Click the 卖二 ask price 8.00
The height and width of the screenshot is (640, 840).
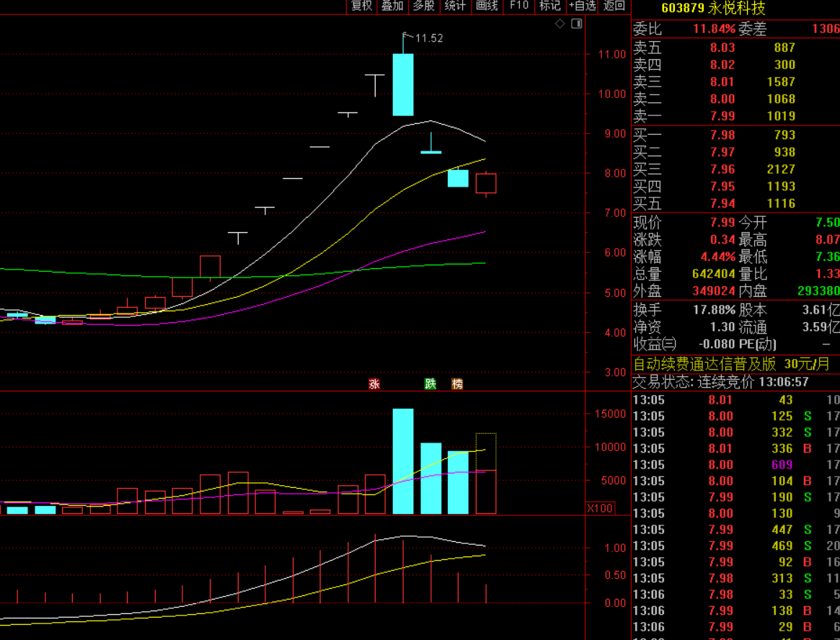[x=722, y=99]
